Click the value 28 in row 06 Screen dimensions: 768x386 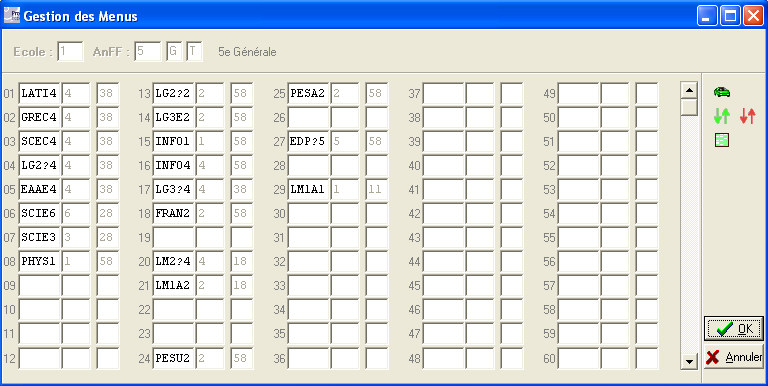point(108,214)
